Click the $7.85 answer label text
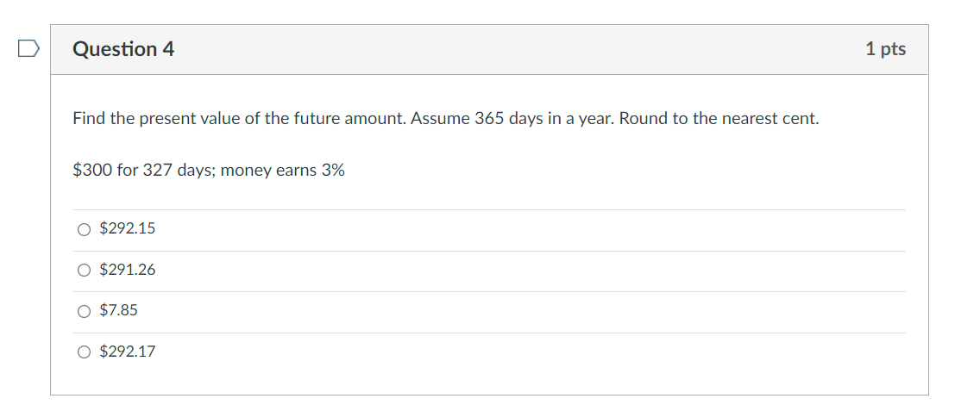 119,310
